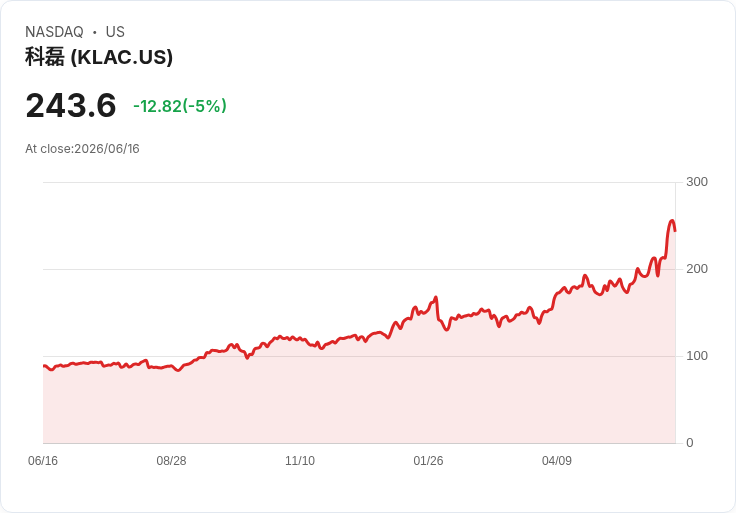Click the 科磊 (KLAC.US) stock title

[99, 57]
